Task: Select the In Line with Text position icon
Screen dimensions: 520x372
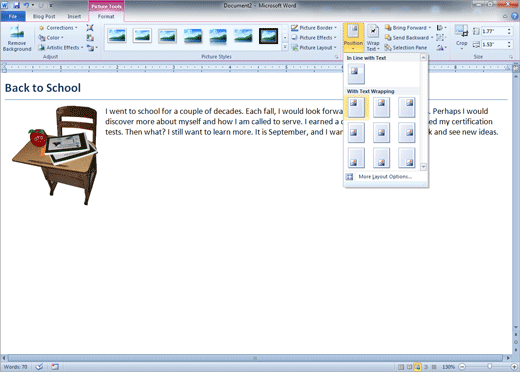Action: coord(356,74)
